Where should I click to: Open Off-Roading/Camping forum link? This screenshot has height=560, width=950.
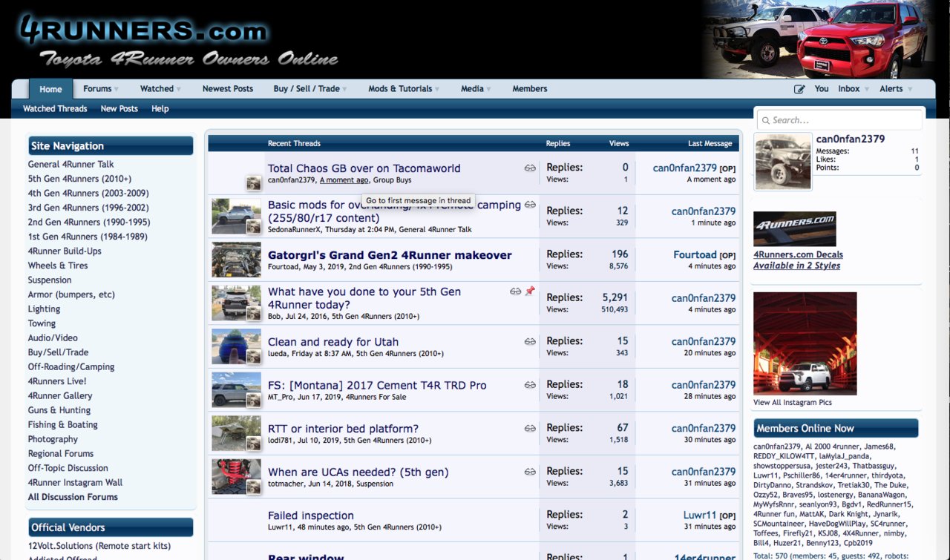point(71,367)
